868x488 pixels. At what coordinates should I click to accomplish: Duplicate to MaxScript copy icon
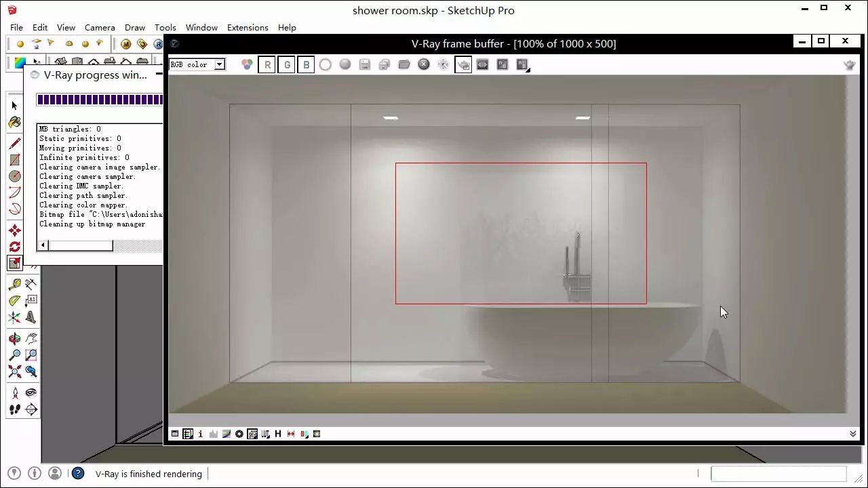tap(384, 64)
